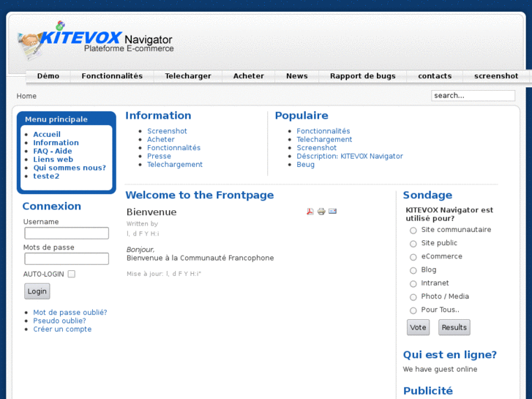532x399 pixels.
Task: Open Information in Menu principale
Action: click(56, 143)
